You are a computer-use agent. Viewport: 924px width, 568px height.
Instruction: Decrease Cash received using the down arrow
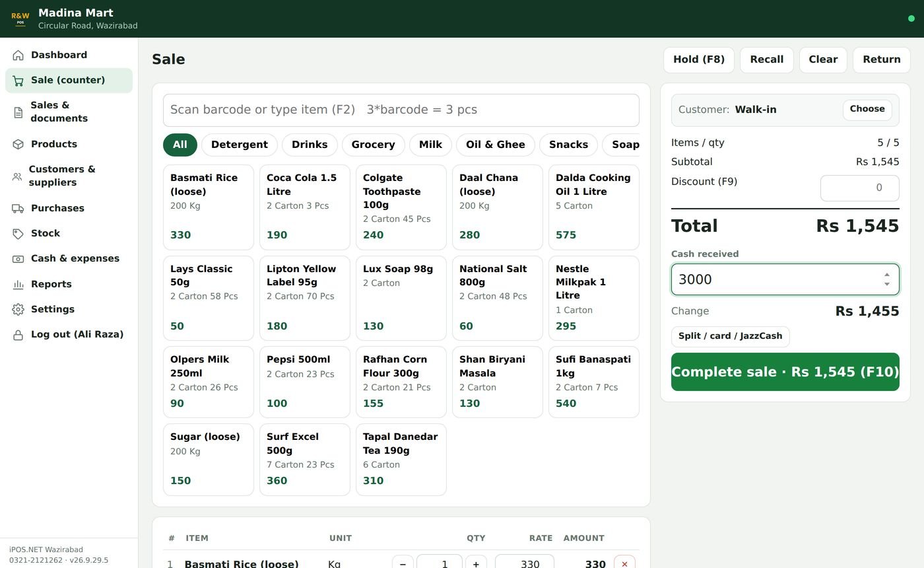[x=887, y=284]
